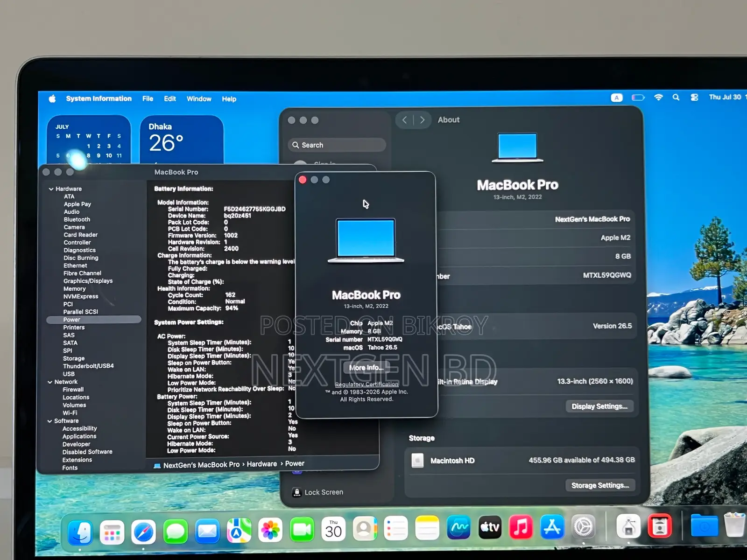Image resolution: width=747 pixels, height=560 pixels.
Task: Select Wi-Fi under Network in the sidebar
Action: [x=70, y=413]
